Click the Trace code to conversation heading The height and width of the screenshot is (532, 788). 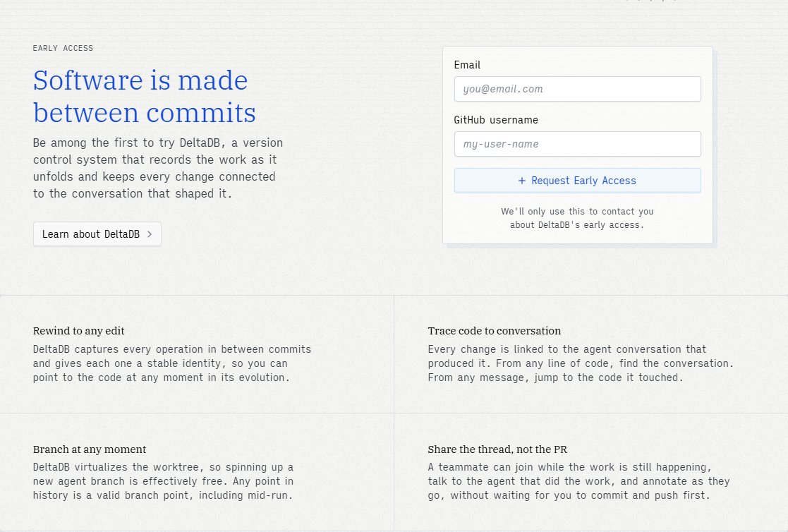click(x=494, y=331)
